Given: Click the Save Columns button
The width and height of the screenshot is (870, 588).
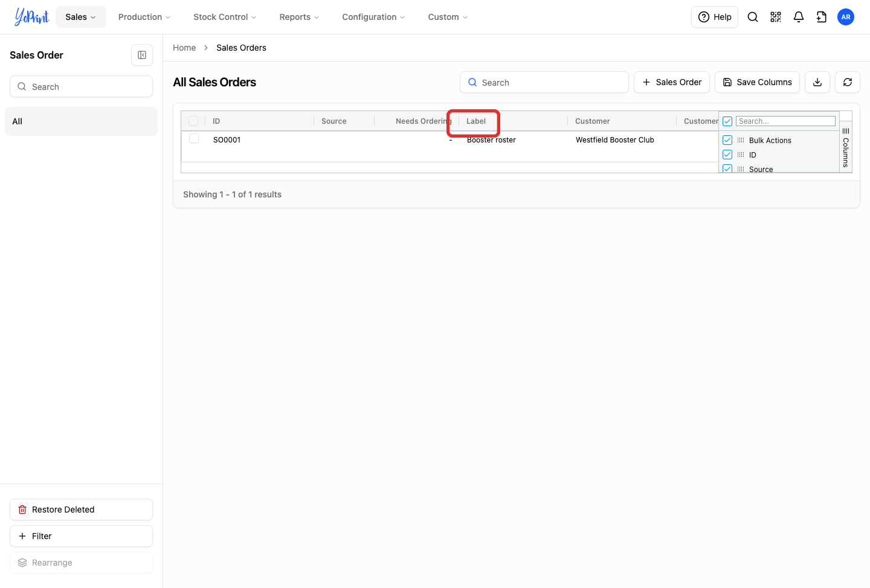Looking at the screenshot, I should (x=757, y=82).
